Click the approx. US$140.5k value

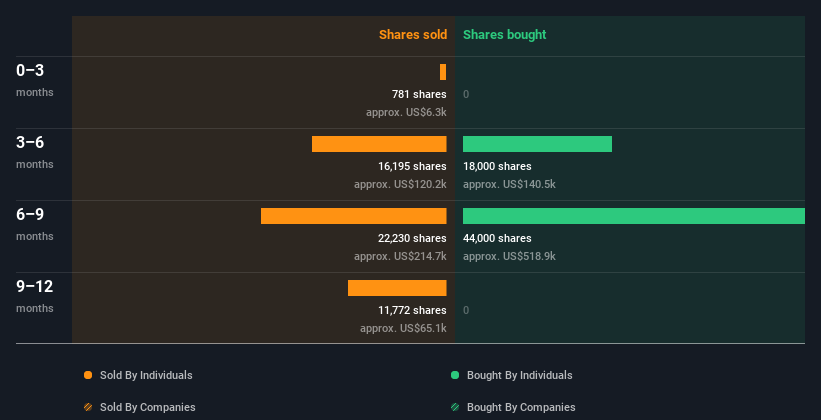click(x=509, y=184)
